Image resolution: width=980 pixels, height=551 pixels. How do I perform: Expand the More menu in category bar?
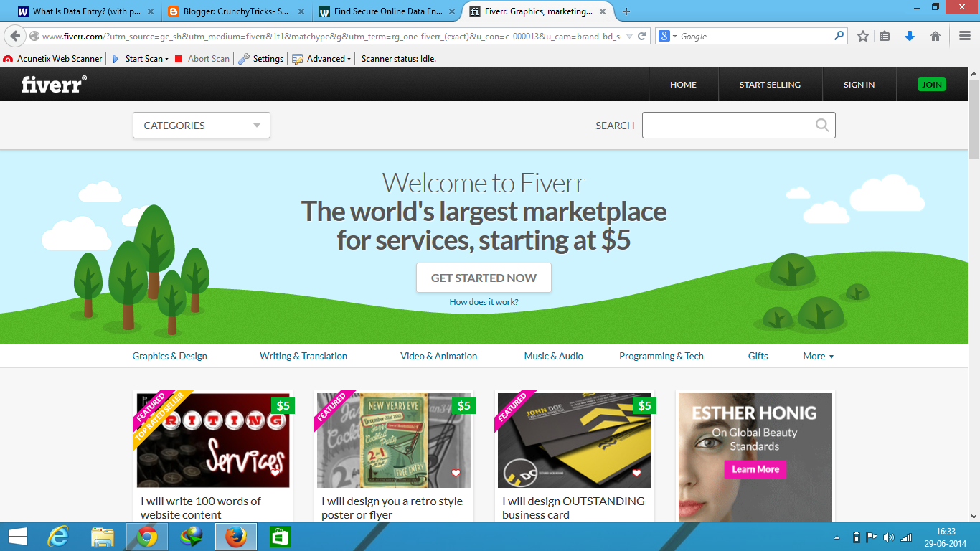[x=819, y=356]
